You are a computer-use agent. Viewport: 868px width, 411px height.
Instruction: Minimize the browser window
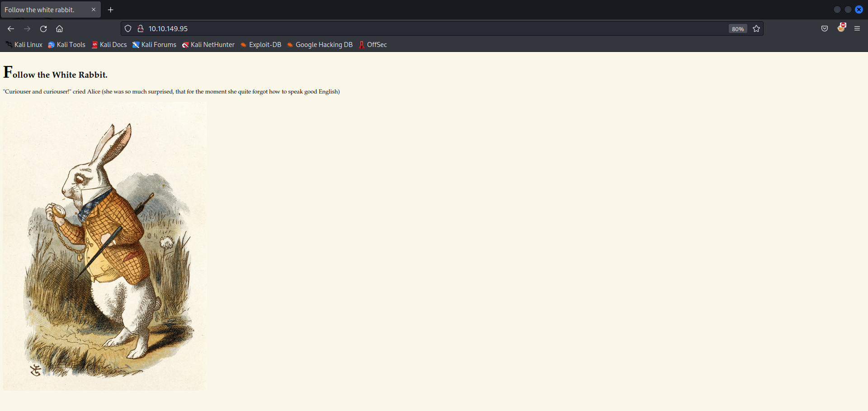[837, 9]
